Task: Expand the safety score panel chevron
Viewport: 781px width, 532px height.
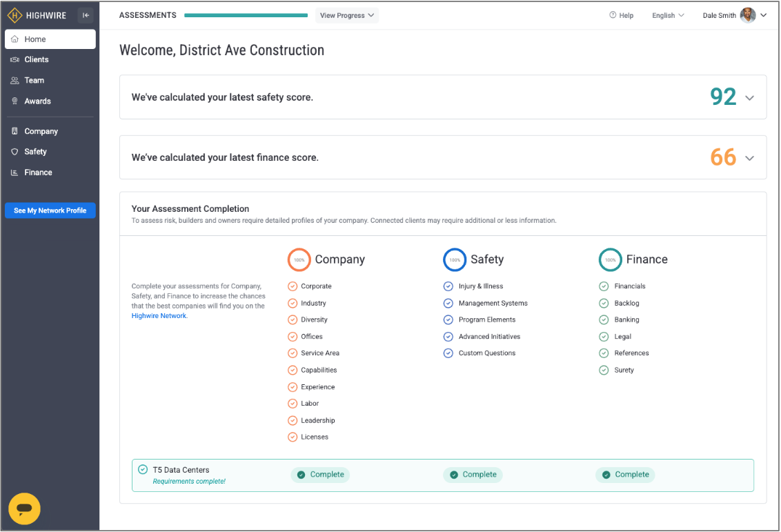Action: (x=750, y=98)
